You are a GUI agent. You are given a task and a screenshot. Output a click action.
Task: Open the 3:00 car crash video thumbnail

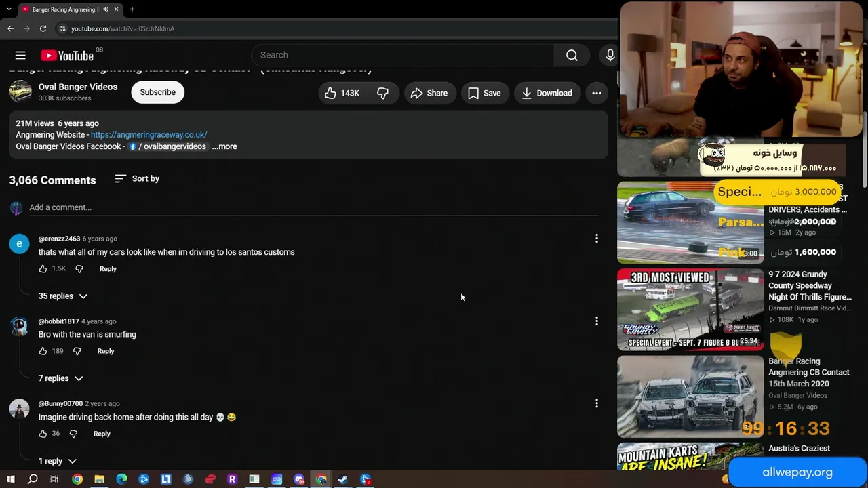tap(690, 222)
